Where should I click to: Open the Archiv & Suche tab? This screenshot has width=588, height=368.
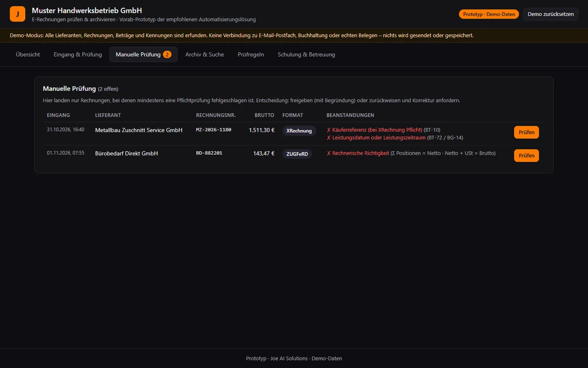[204, 54]
